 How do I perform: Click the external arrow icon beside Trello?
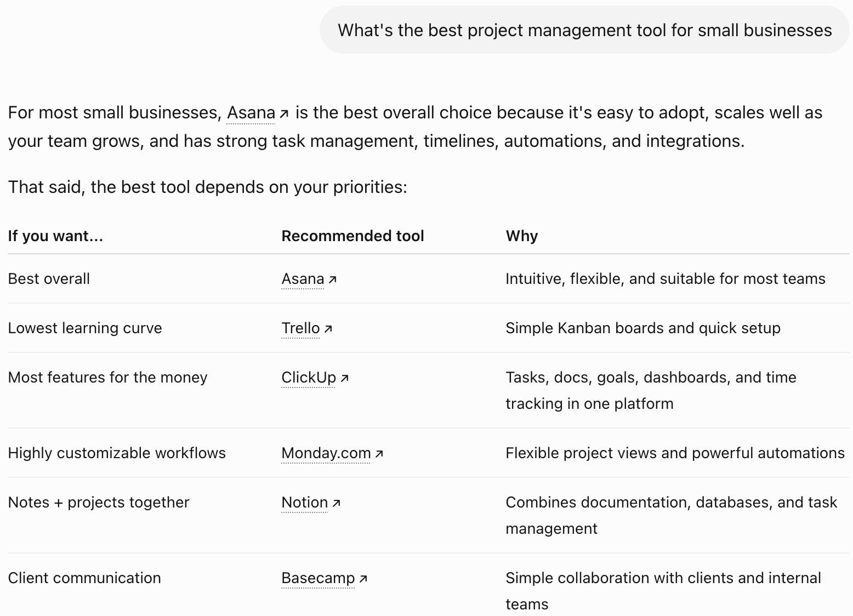pyautogui.click(x=328, y=329)
